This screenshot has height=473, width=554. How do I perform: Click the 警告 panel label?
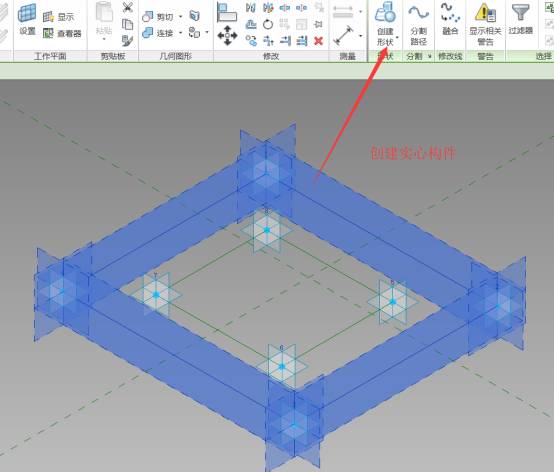click(485, 56)
